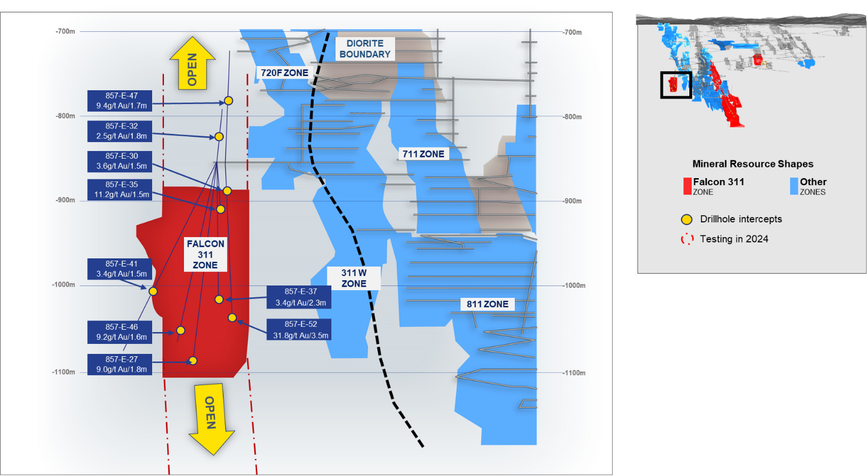Click the red Falcon 311 legend swatch
The height and width of the screenshot is (476, 868).
(x=687, y=186)
